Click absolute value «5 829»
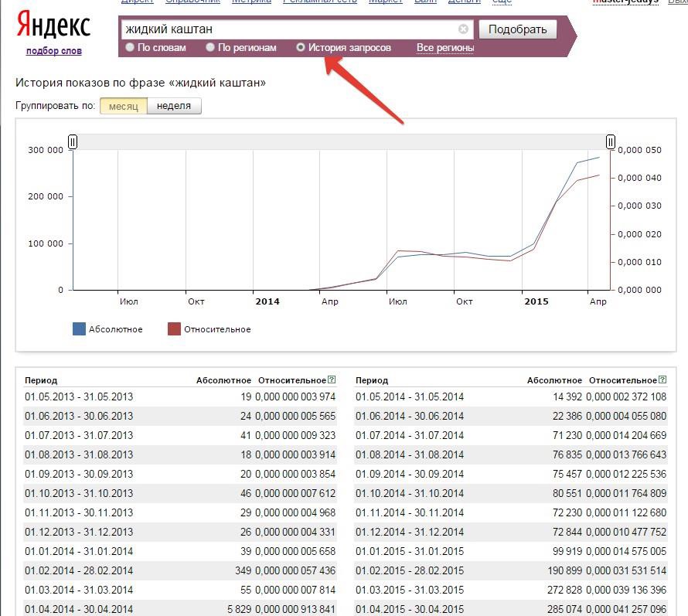The height and width of the screenshot is (616, 688). 239,609
